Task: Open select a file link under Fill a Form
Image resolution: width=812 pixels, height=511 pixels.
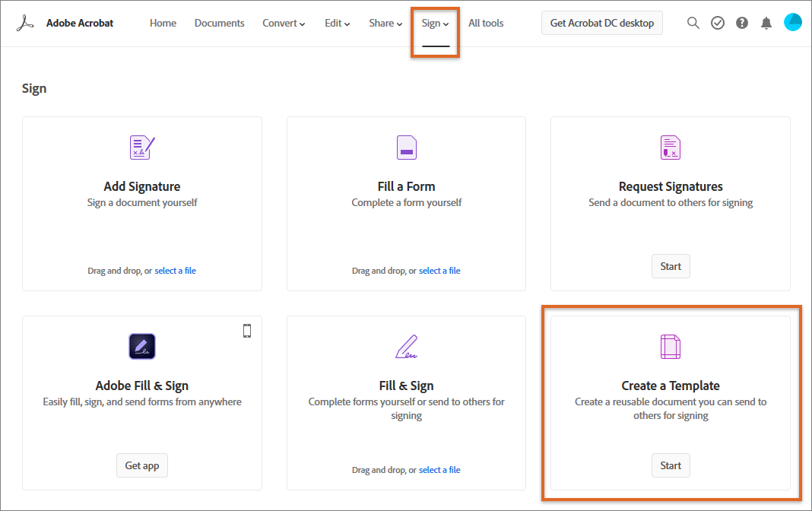Action: pos(439,270)
